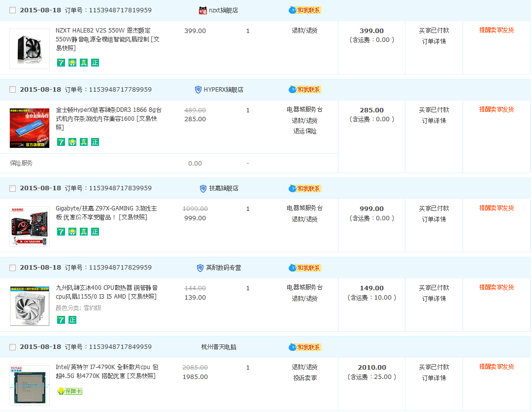Click the 正 badge under 九州风神 cooler
532x412 pixels.
pos(72,320)
